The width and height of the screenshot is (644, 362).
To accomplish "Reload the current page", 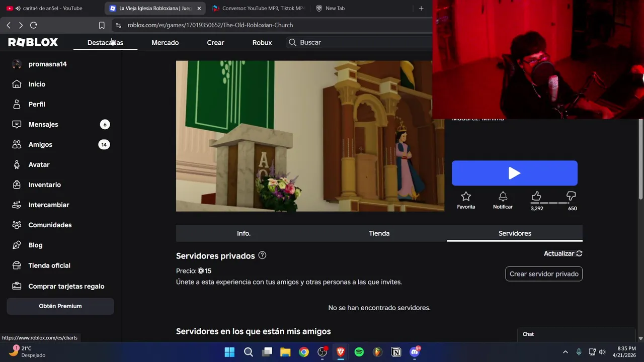I will (34, 25).
